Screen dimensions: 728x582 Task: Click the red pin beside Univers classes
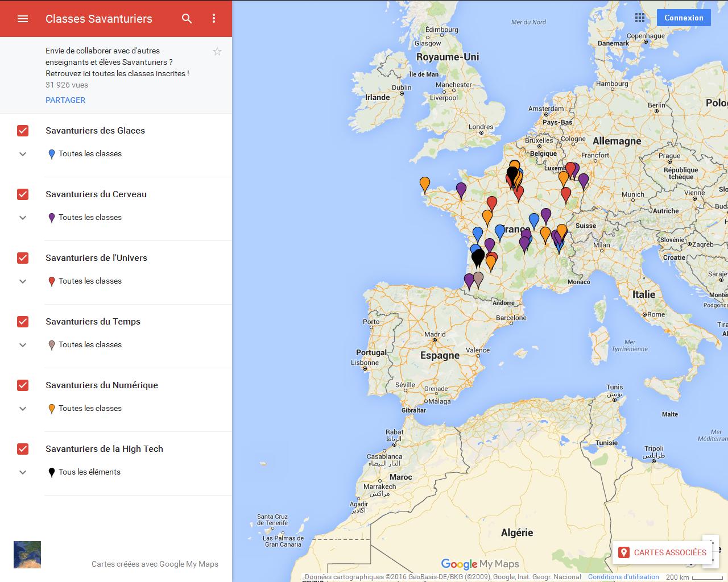52,281
